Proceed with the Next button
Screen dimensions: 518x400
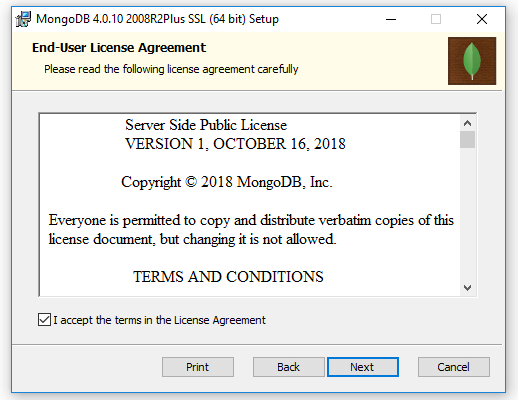[363, 367]
